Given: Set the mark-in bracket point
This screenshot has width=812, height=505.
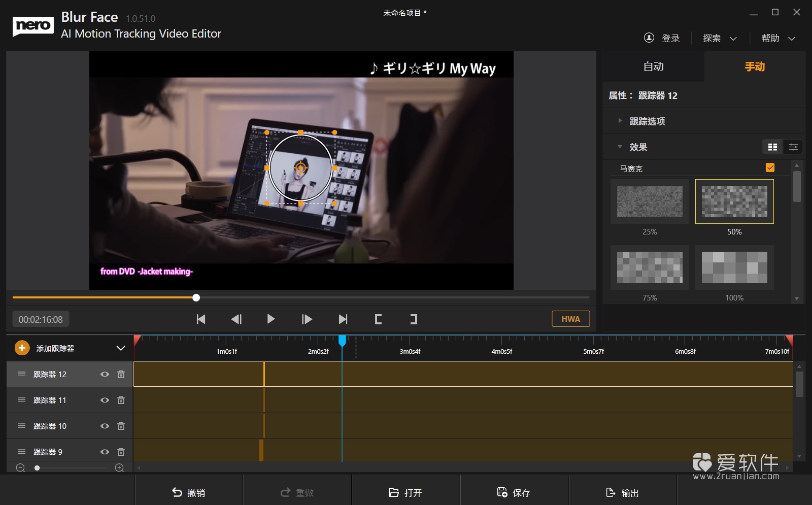Looking at the screenshot, I should point(378,319).
